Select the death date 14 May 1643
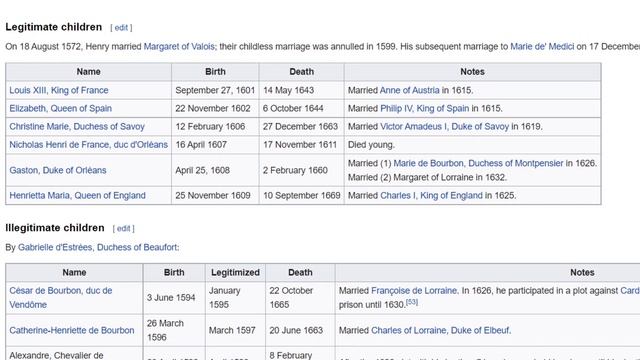This screenshot has width=640, height=360. (x=288, y=90)
